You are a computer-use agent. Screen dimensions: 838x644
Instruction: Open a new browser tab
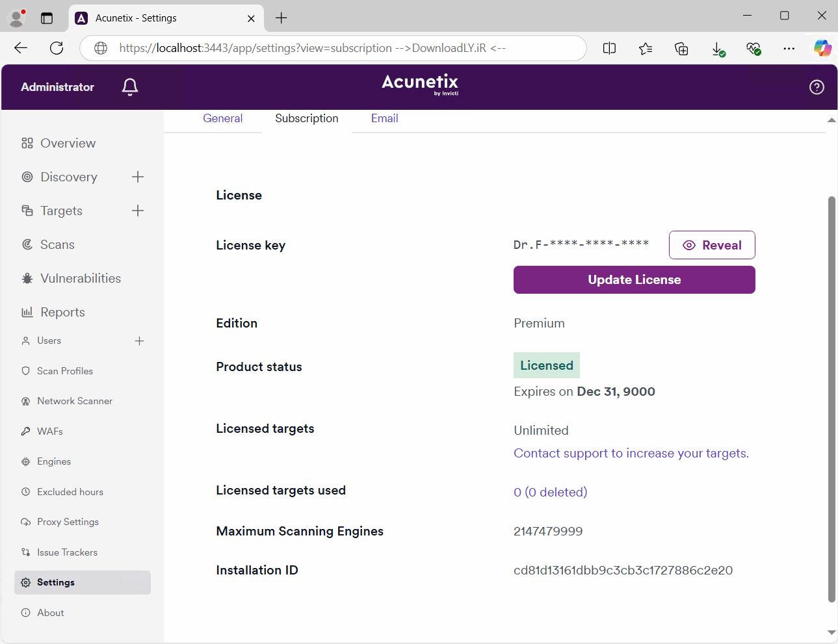[x=281, y=18]
